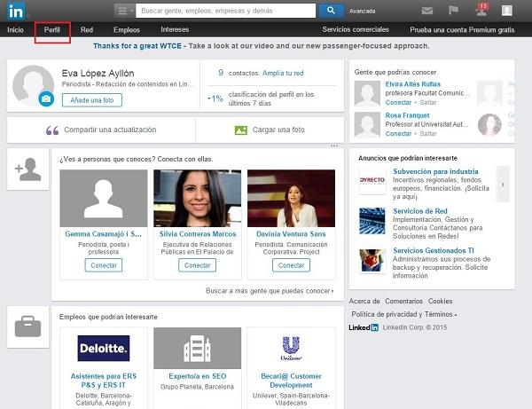Expand Política de privacidad y Términos menu

pyautogui.click(x=403, y=314)
